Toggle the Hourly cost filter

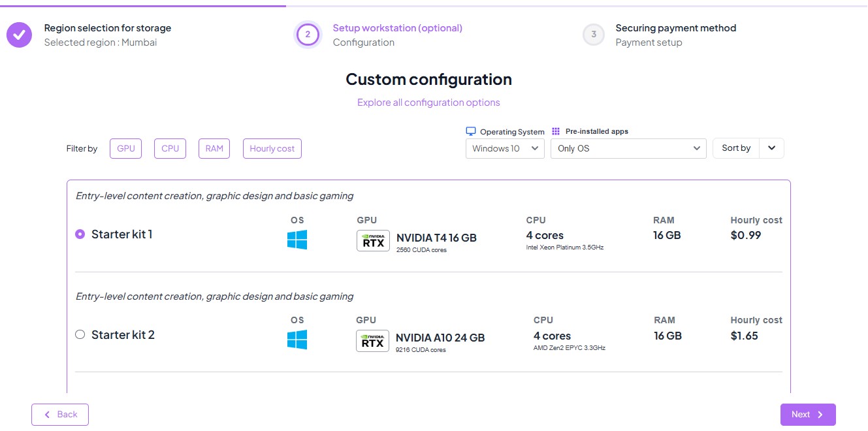coord(272,148)
